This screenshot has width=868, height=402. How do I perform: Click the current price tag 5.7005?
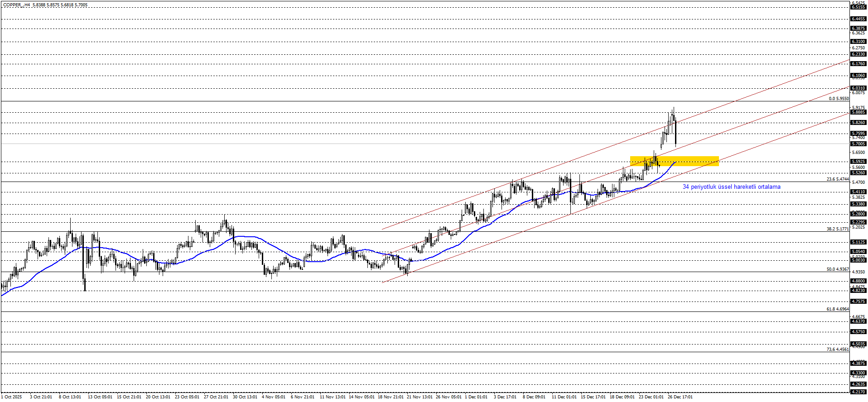pos(858,144)
